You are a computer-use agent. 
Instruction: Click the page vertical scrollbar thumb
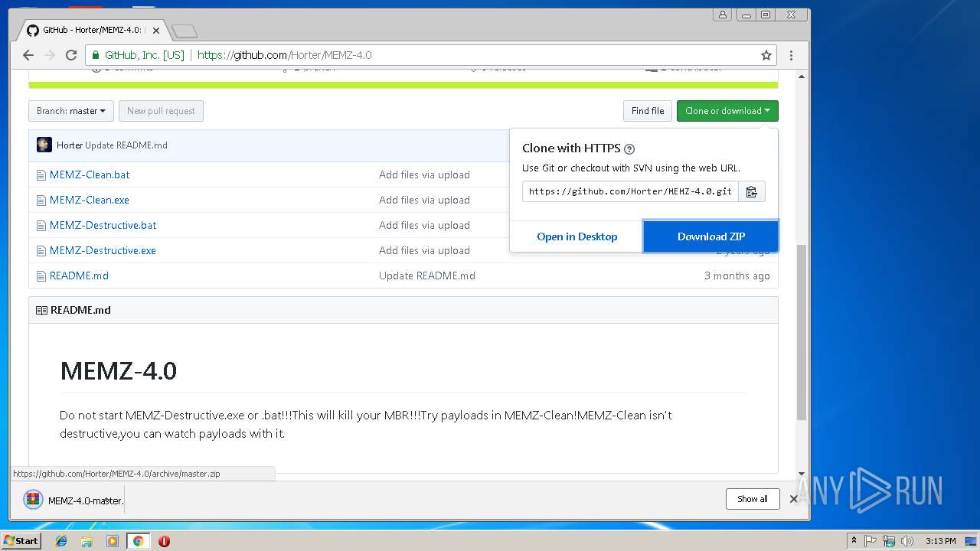[802, 332]
